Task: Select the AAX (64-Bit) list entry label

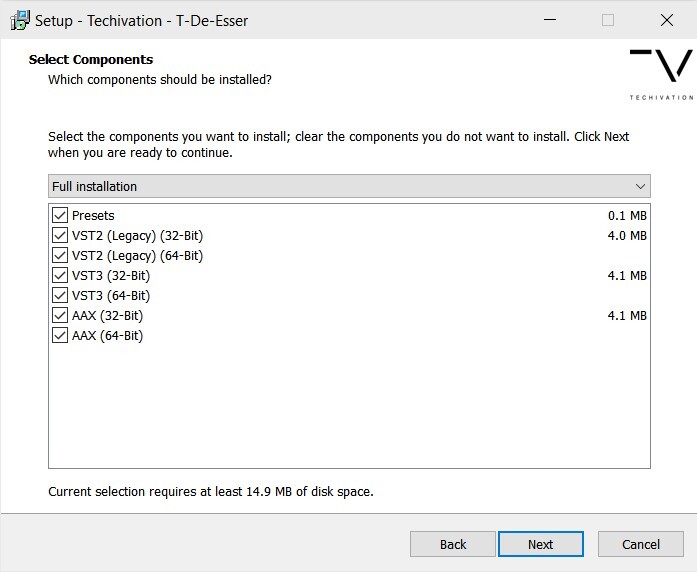Action: coord(107,335)
